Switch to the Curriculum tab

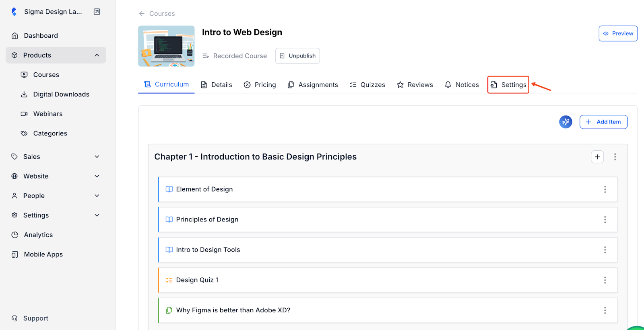point(166,84)
